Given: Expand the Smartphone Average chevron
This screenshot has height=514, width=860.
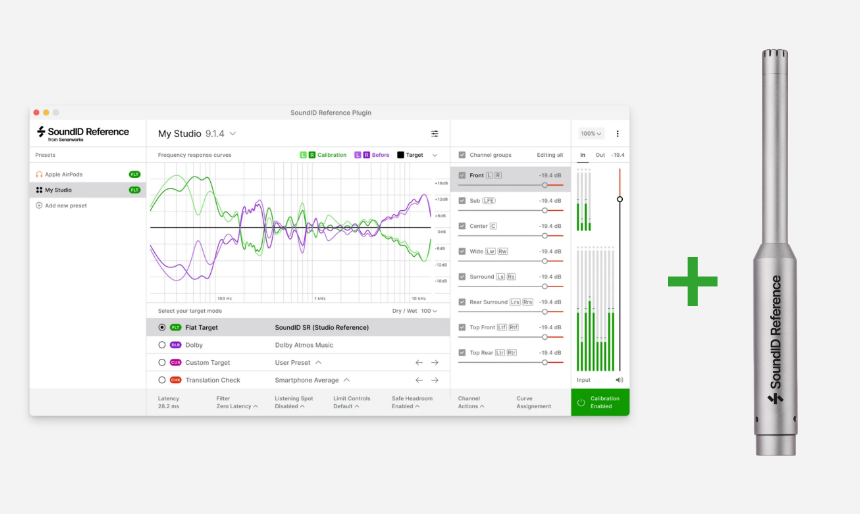Looking at the screenshot, I should [x=347, y=380].
